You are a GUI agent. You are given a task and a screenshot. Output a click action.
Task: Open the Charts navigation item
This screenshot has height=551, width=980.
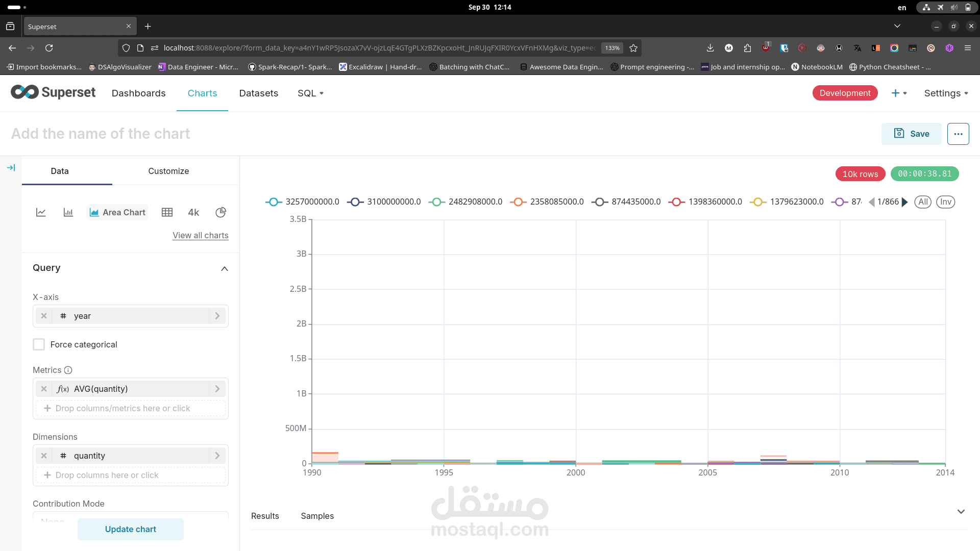(x=202, y=93)
